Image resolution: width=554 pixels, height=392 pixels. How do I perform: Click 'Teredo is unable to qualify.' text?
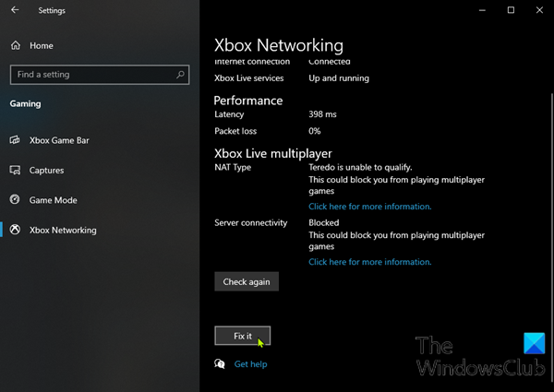point(360,167)
